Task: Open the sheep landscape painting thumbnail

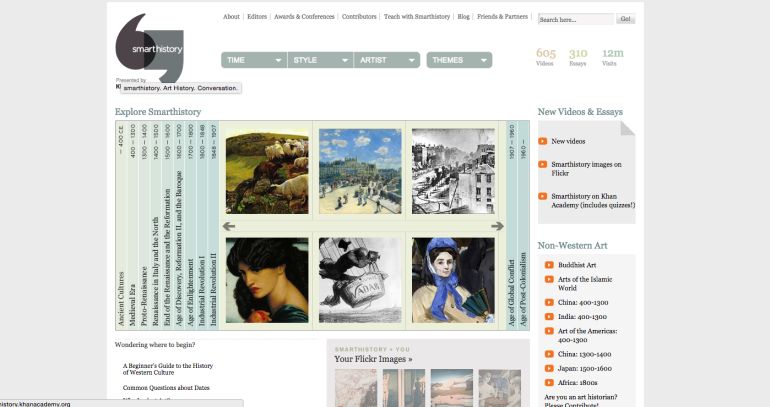Action: coord(266,172)
